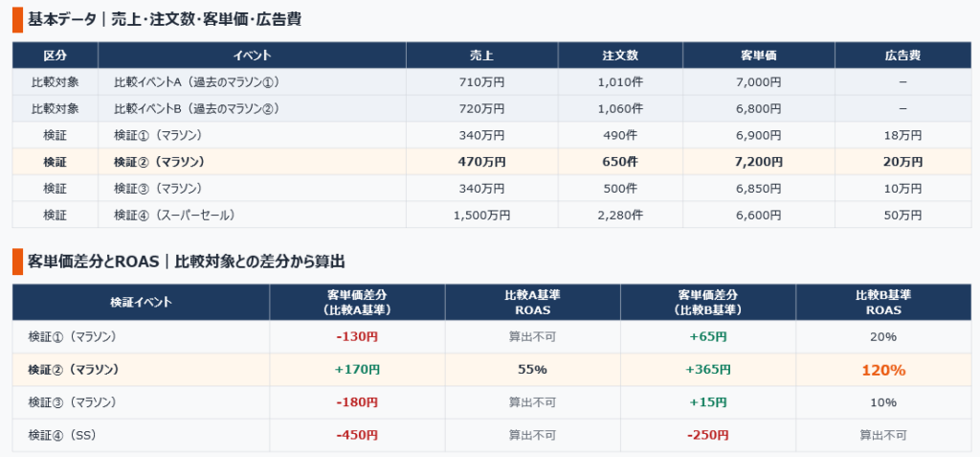Click the -130円 difference value
This screenshot has height=457, width=980.
pos(358,337)
